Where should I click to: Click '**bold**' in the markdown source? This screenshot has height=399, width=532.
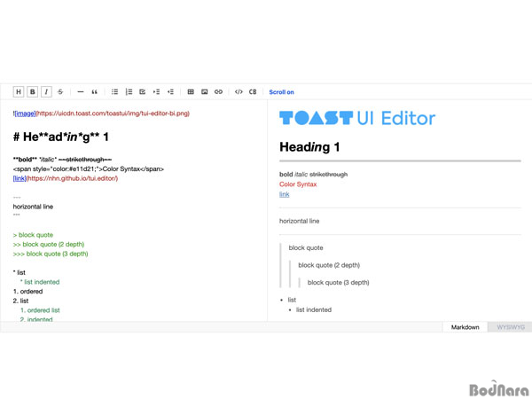click(25, 160)
